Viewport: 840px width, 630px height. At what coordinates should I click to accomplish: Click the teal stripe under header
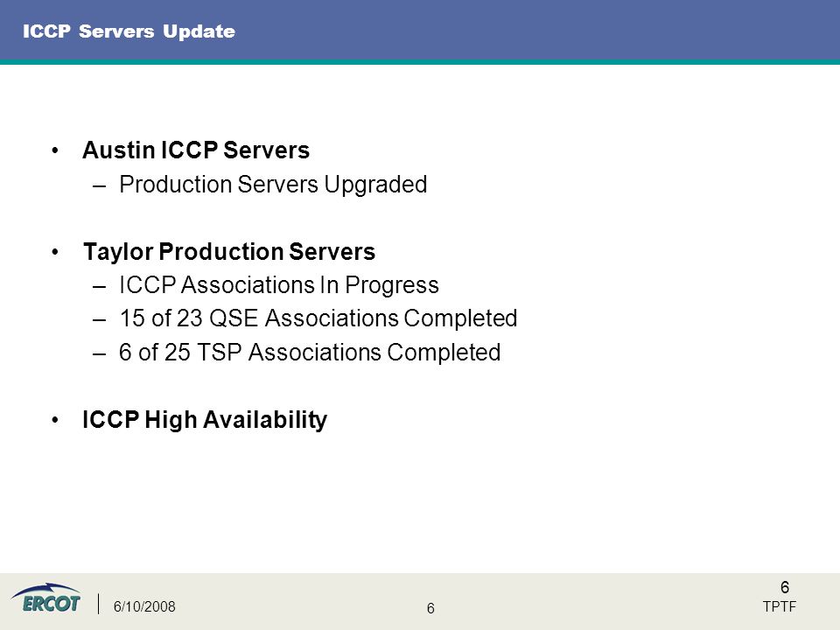point(420,61)
